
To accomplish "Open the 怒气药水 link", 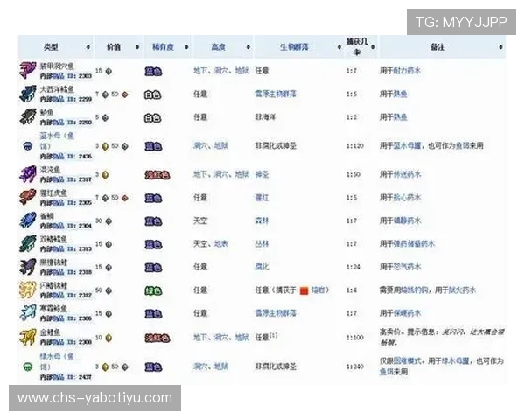I will click(407, 267).
